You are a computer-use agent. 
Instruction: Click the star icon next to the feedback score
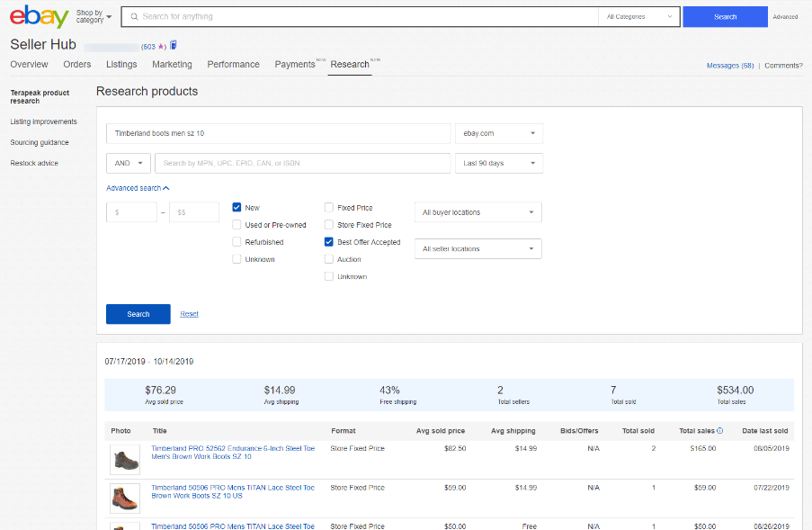pos(161,45)
